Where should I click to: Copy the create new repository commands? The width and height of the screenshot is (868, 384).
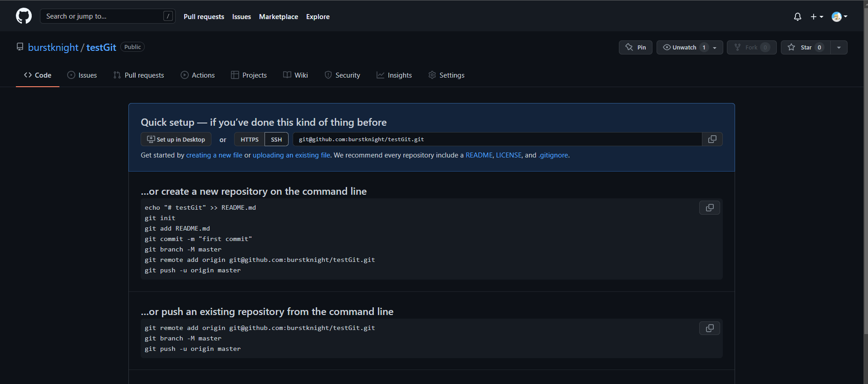point(710,208)
